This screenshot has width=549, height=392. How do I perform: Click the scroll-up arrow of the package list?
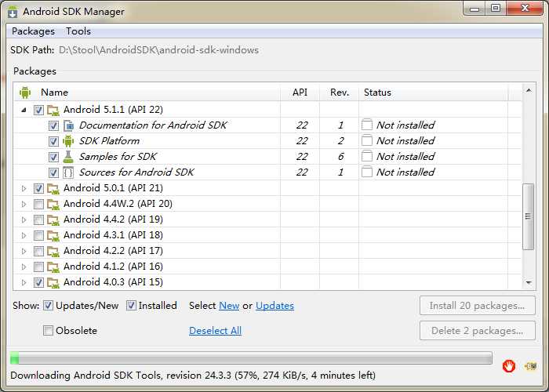tap(529, 91)
